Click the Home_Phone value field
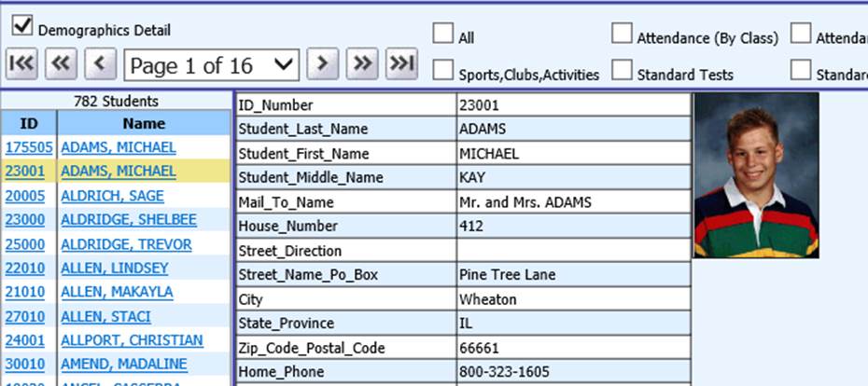Image resolution: width=868 pixels, height=386 pixels. click(x=573, y=372)
